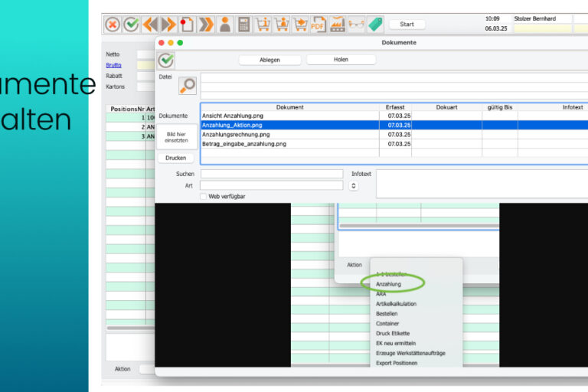The image size is (588, 392).
Task: Confirm with Dokumente window green checkmark icon
Action: (166, 60)
